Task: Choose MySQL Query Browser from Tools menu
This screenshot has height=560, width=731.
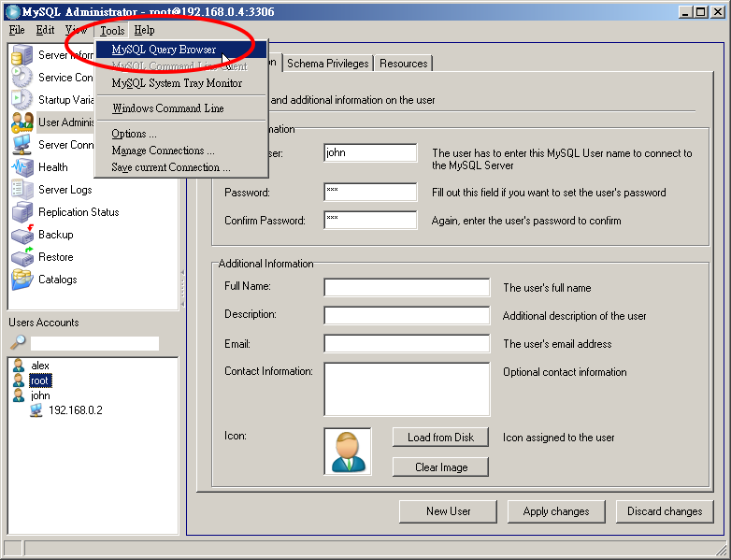Action: click(164, 50)
